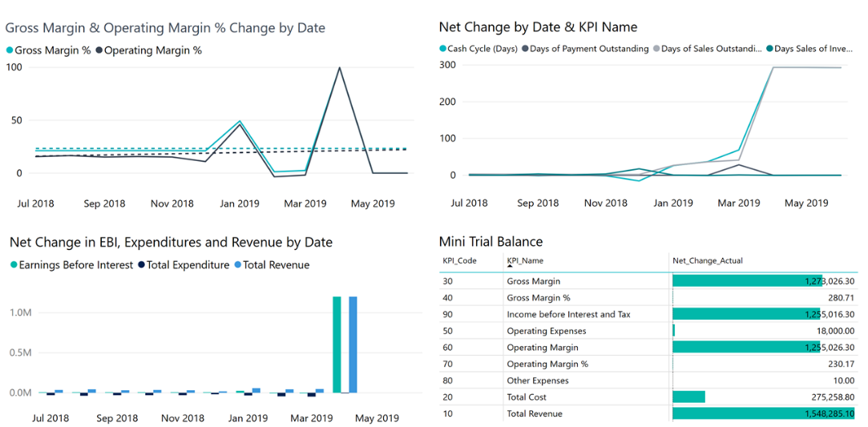The width and height of the screenshot is (868, 427).
Task: Click the 280.71 value cell
Action: point(763,297)
